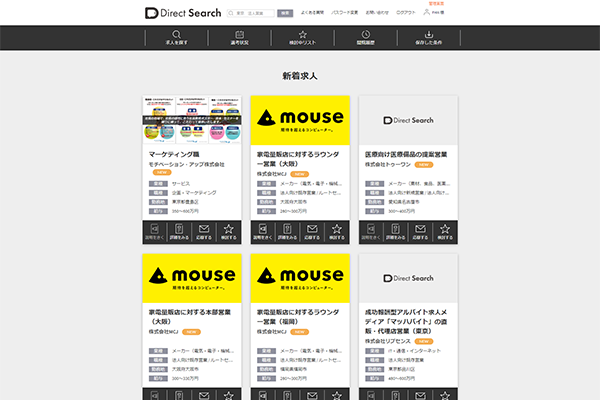Click the 東京都豊島区 location value

[185, 202]
